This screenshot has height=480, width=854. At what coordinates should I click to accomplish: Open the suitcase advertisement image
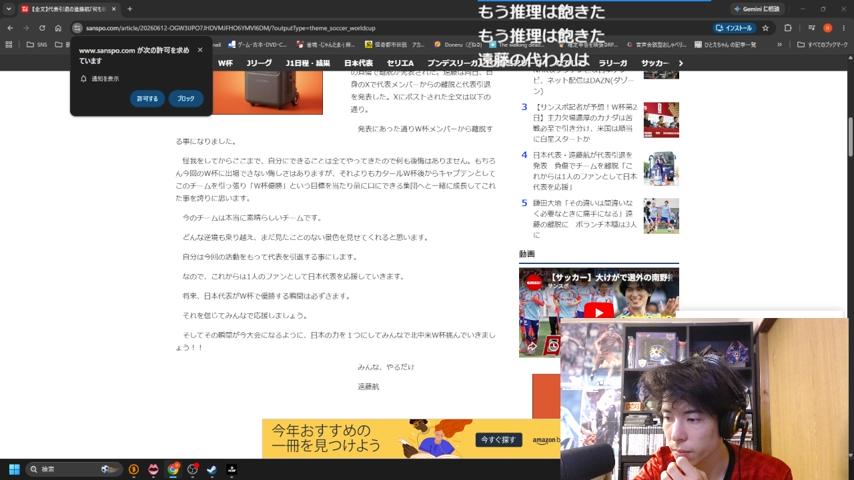tap(267, 92)
